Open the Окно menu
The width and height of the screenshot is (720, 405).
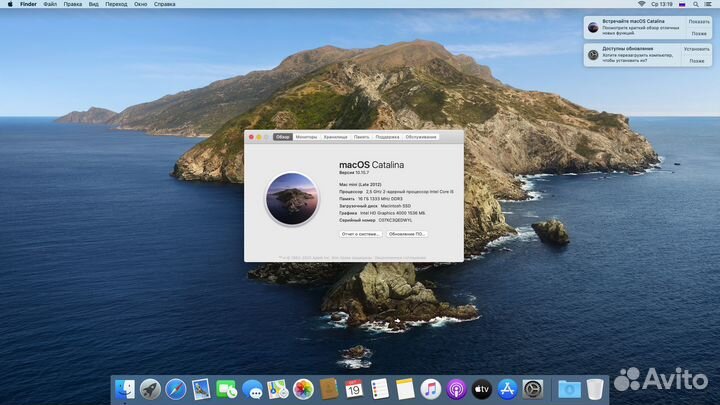tap(141, 4)
